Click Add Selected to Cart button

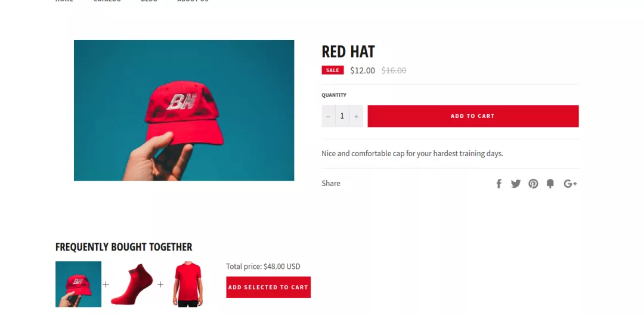pyautogui.click(x=268, y=287)
